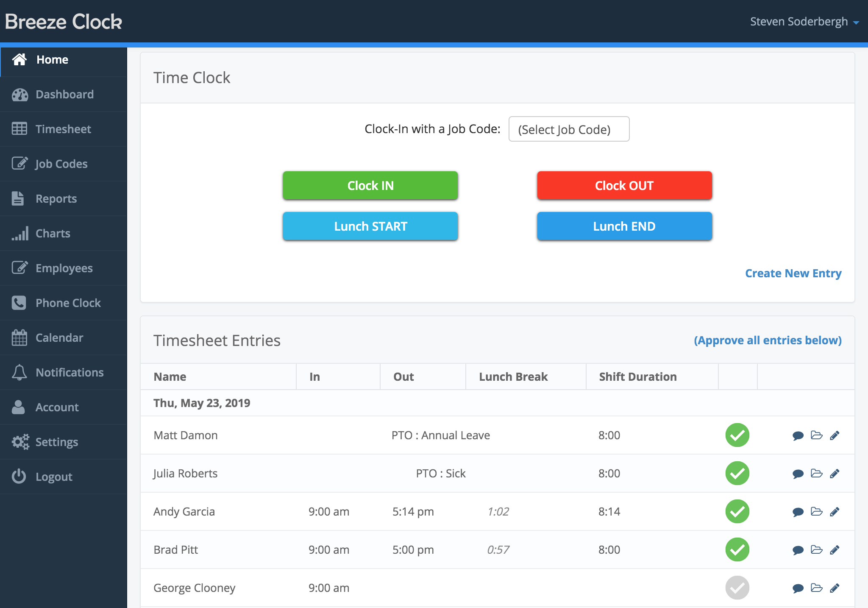Viewport: 868px width, 608px height.
Task: Click the Dashboard gauge icon in sidebar
Action: pos(19,95)
